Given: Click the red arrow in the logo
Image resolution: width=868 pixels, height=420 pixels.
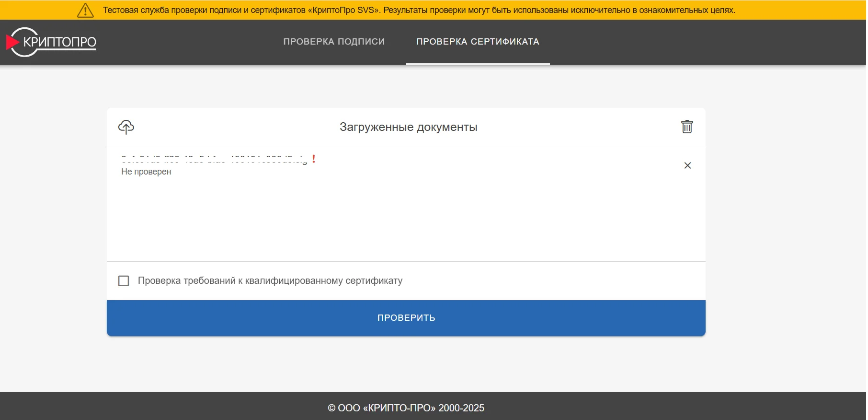Looking at the screenshot, I should click(x=11, y=42).
